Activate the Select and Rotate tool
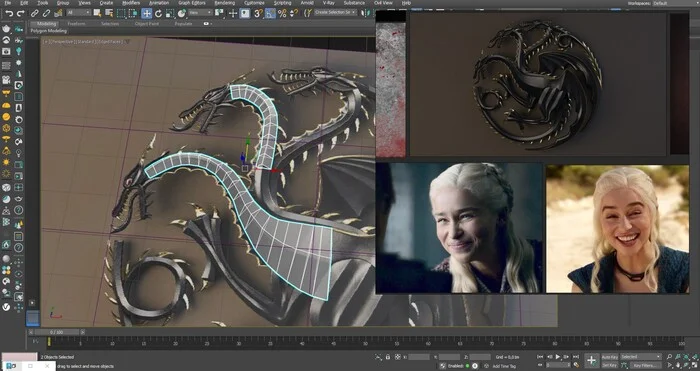The height and width of the screenshot is (371, 700). pyautogui.click(x=158, y=13)
